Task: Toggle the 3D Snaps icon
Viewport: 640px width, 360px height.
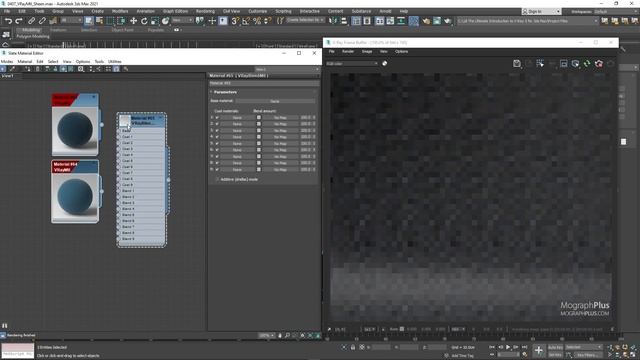Action: click(x=235, y=21)
